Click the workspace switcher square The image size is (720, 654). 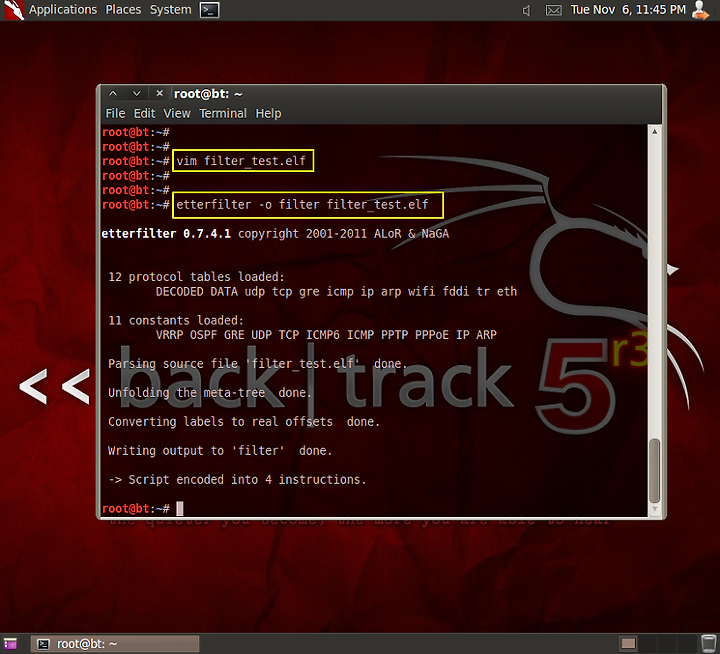pos(628,644)
